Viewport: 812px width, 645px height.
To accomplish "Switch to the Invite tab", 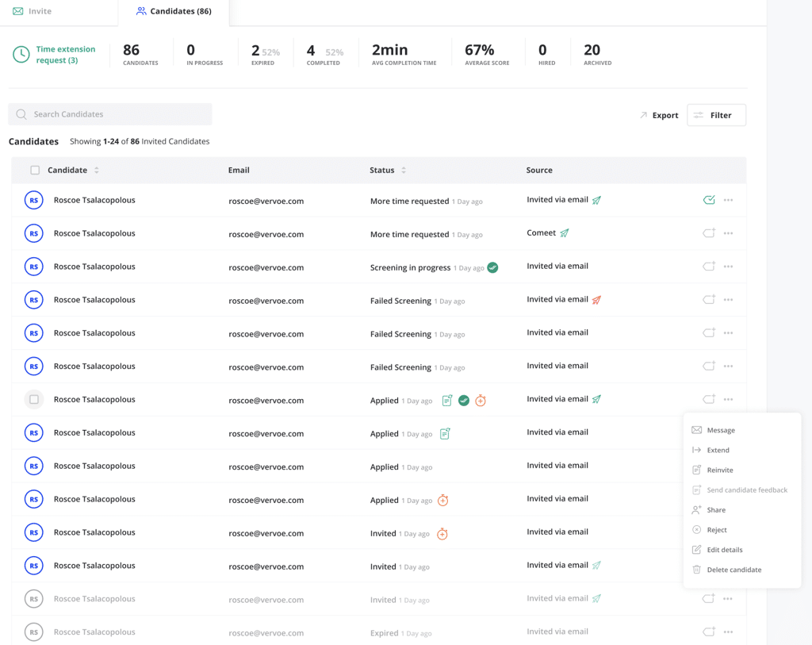I will (x=33, y=11).
